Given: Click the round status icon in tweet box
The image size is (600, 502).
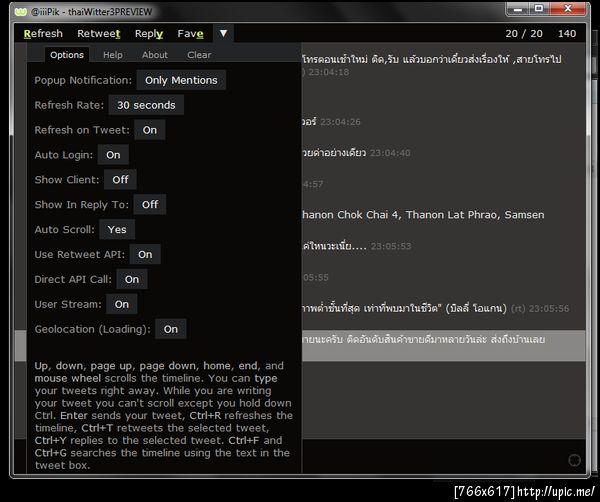Looking at the screenshot, I should click(x=574, y=460).
